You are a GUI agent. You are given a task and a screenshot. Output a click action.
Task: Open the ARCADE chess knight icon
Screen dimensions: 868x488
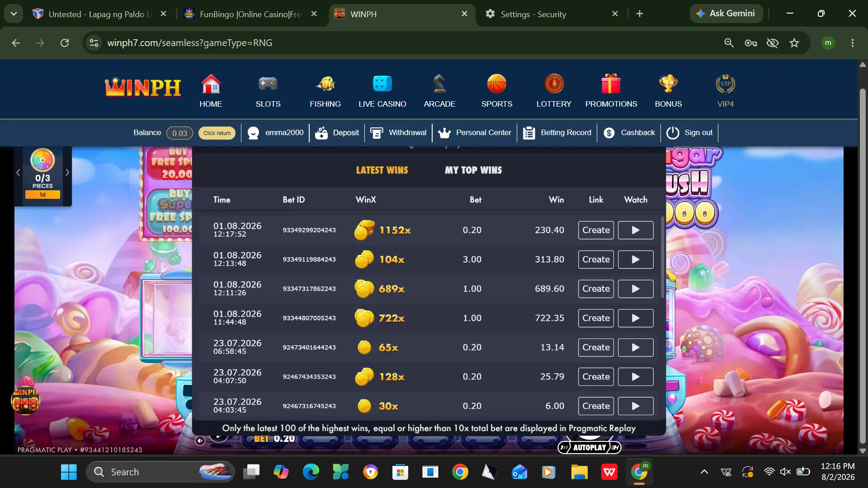439,84
